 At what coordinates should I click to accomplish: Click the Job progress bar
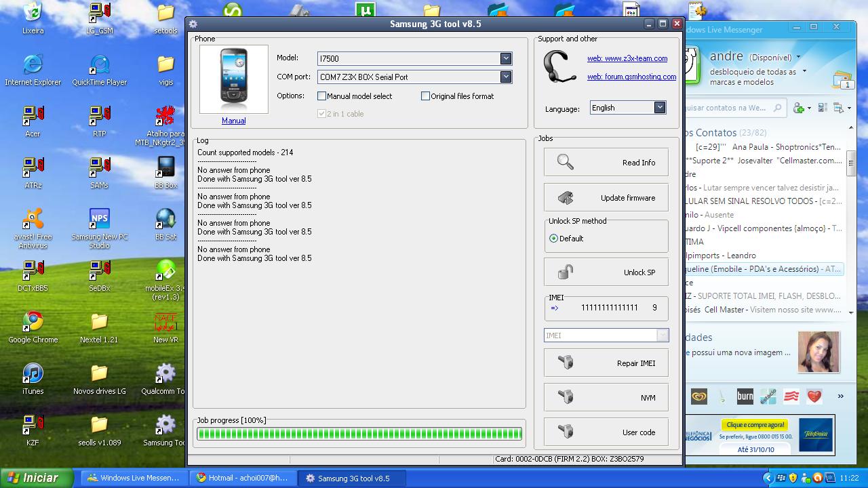pyautogui.click(x=359, y=434)
